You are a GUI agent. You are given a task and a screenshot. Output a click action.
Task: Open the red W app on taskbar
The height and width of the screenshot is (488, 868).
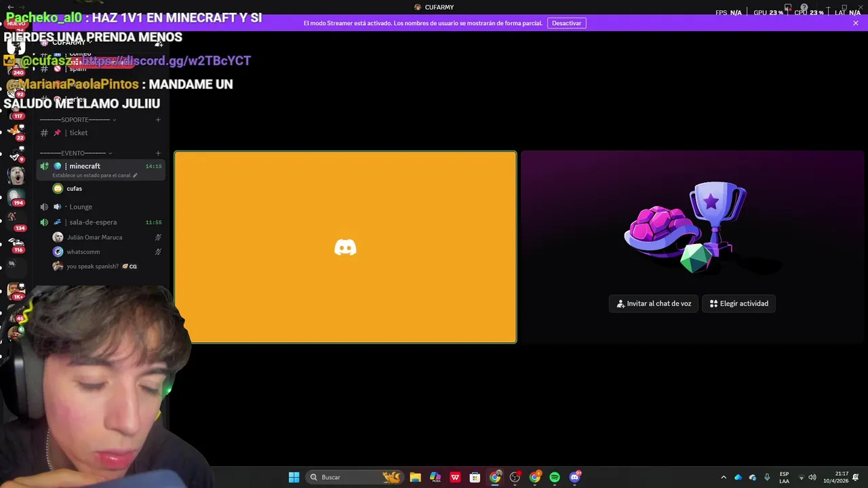[x=455, y=477]
